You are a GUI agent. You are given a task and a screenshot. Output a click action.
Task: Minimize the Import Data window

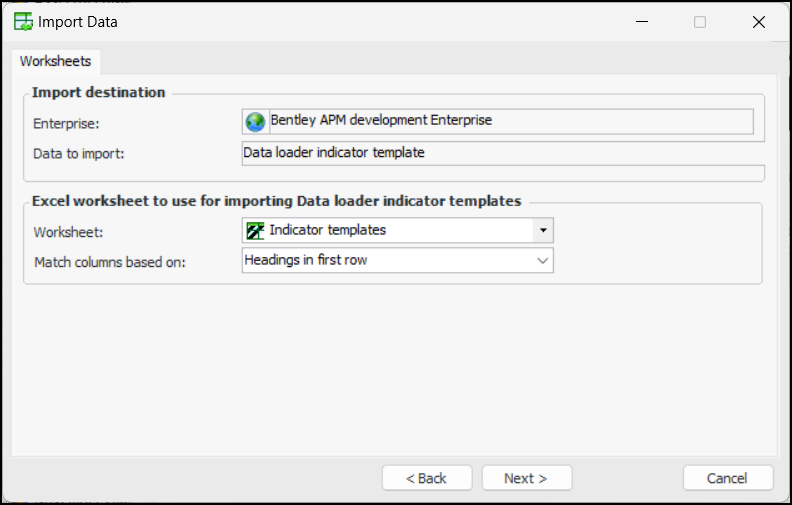point(640,21)
